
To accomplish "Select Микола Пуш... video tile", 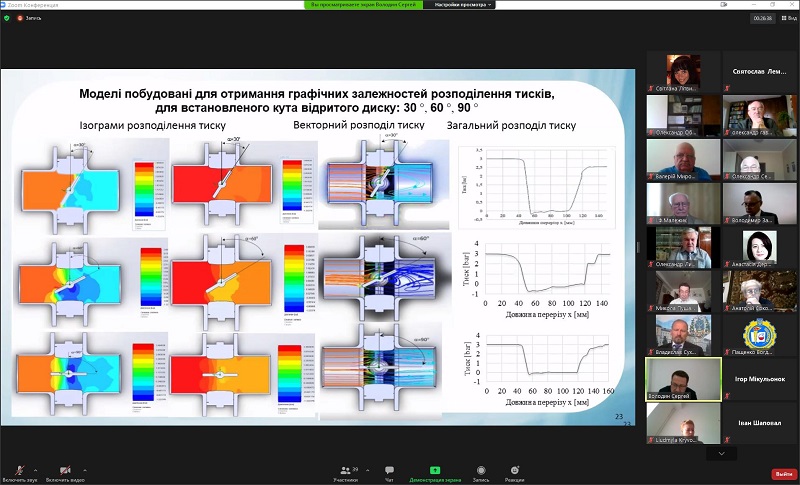I will tap(683, 291).
